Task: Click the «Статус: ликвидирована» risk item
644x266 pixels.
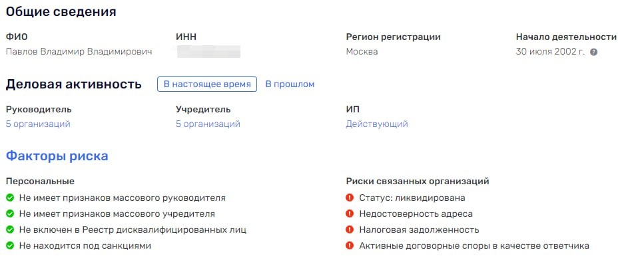Action: pyautogui.click(x=412, y=198)
